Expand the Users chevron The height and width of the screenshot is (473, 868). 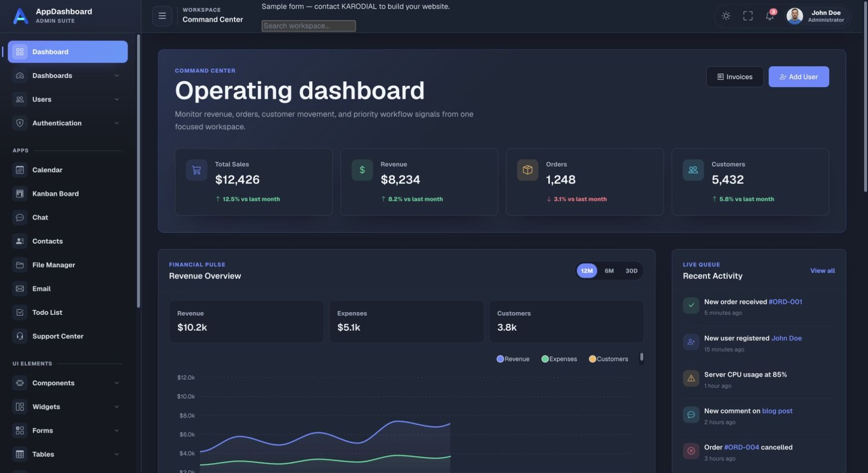click(x=117, y=99)
